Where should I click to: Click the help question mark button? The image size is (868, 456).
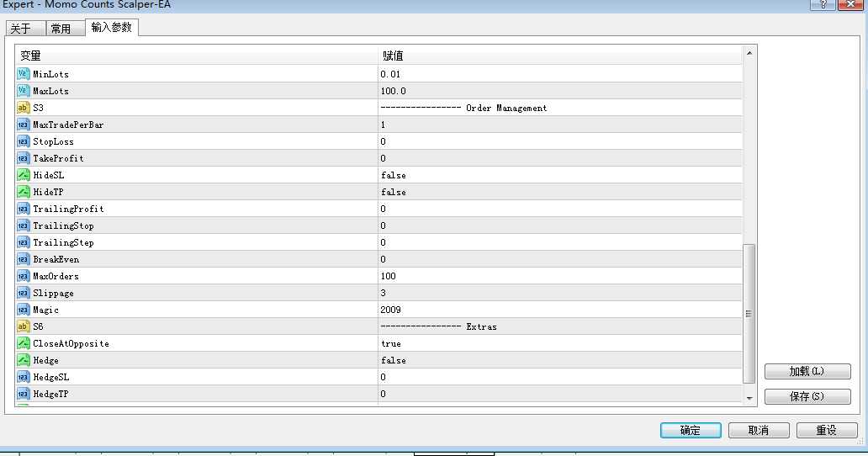pos(823,5)
